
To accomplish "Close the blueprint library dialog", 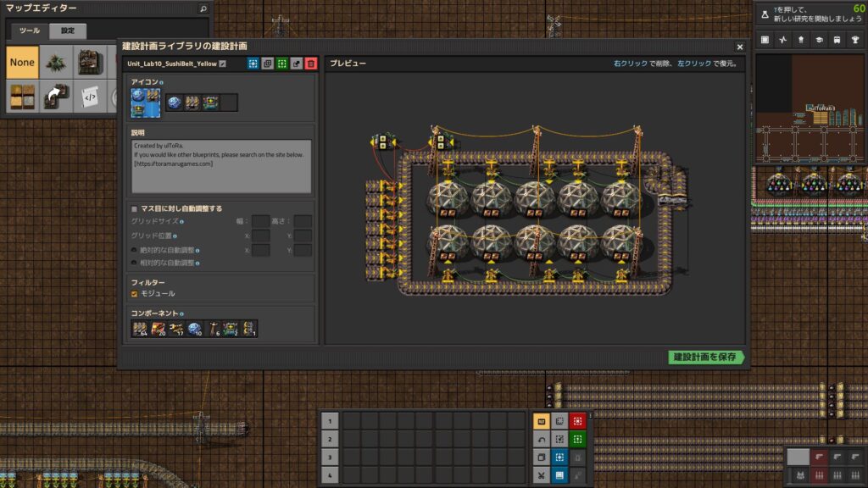I will coord(739,47).
